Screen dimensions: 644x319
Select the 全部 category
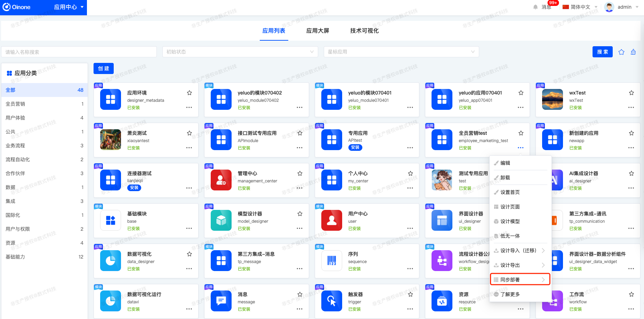point(45,90)
